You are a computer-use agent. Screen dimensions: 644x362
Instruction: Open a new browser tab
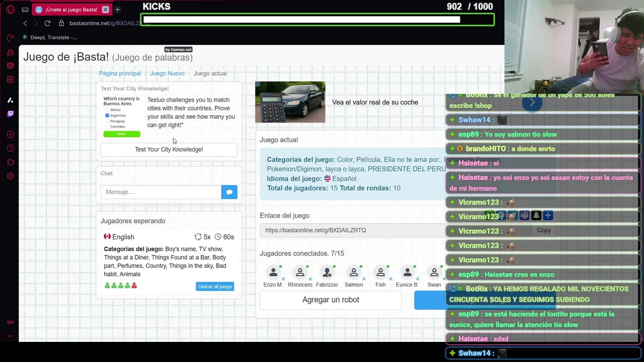click(117, 10)
